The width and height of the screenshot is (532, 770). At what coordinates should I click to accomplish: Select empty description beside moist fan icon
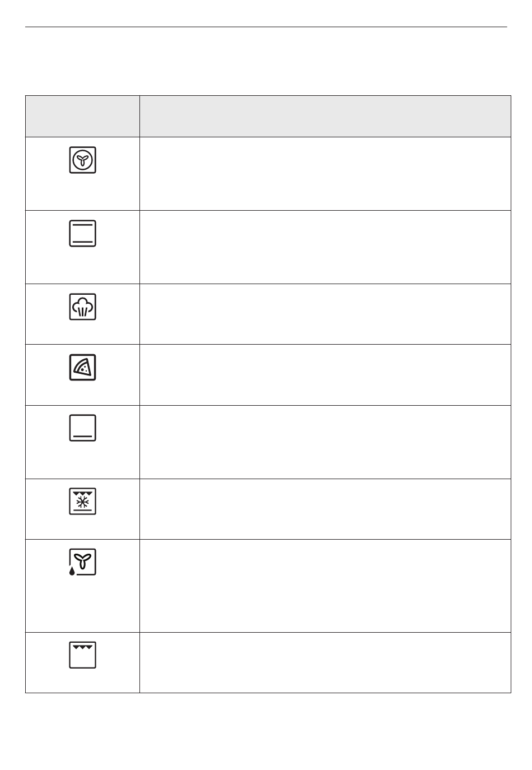pos(325,586)
